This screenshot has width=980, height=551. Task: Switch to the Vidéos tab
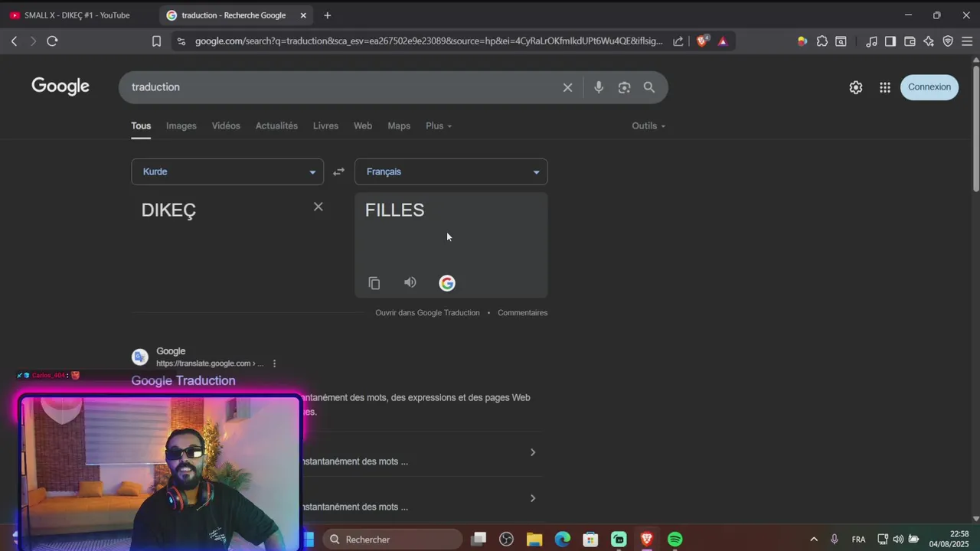click(x=226, y=126)
